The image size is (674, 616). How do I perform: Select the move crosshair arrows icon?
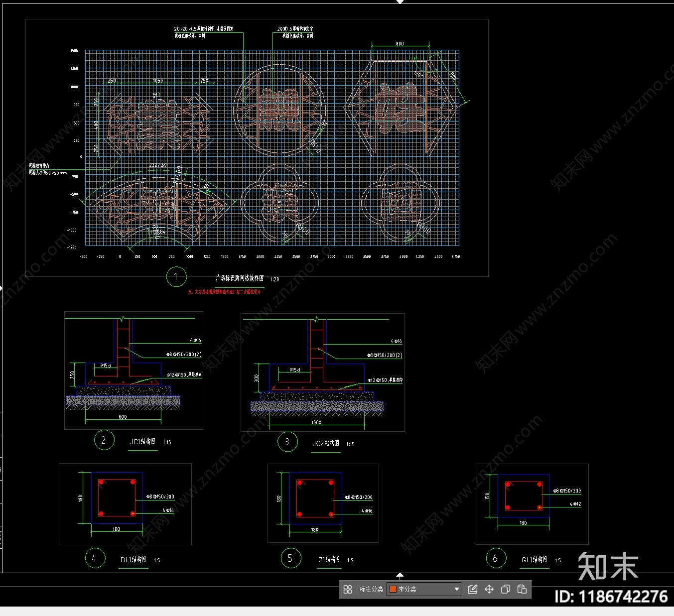pyautogui.click(x=489, y=589)
